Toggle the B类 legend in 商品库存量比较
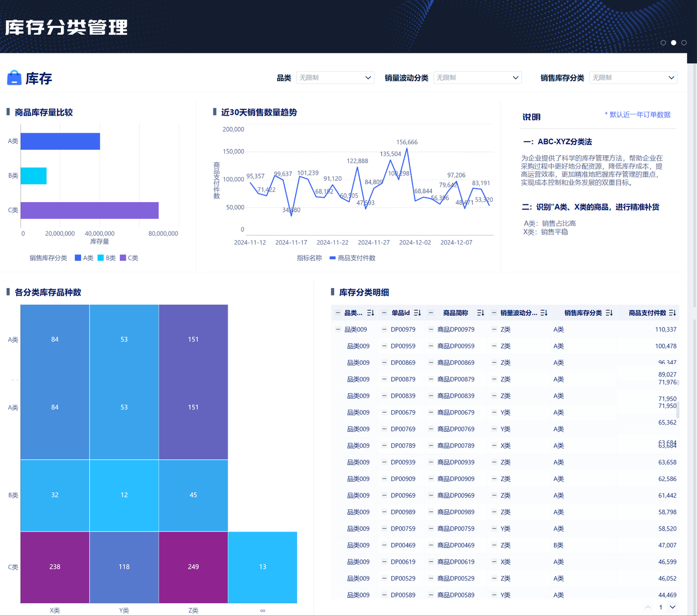The height and width of the screenshot is (616, 697). 107,258
